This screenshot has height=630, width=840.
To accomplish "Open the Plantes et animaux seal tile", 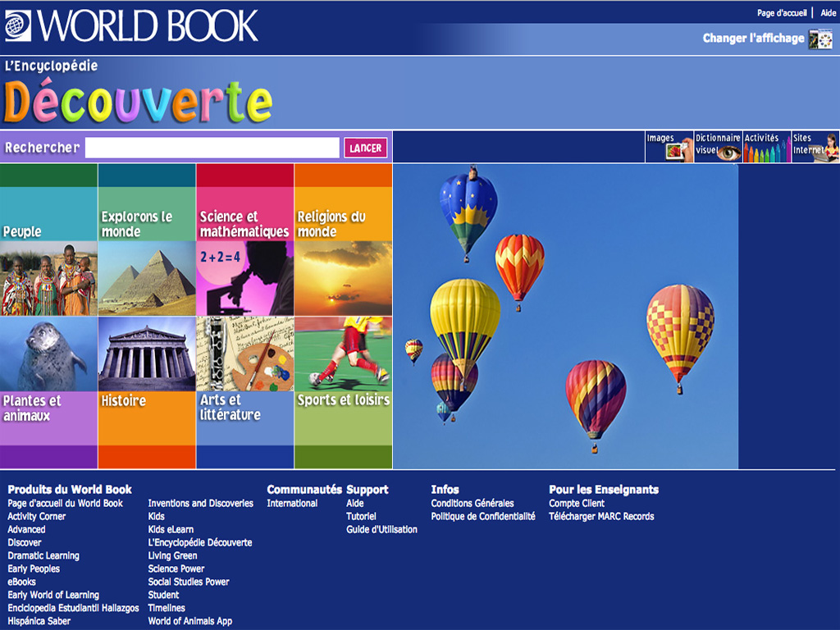I will [48, 393].
